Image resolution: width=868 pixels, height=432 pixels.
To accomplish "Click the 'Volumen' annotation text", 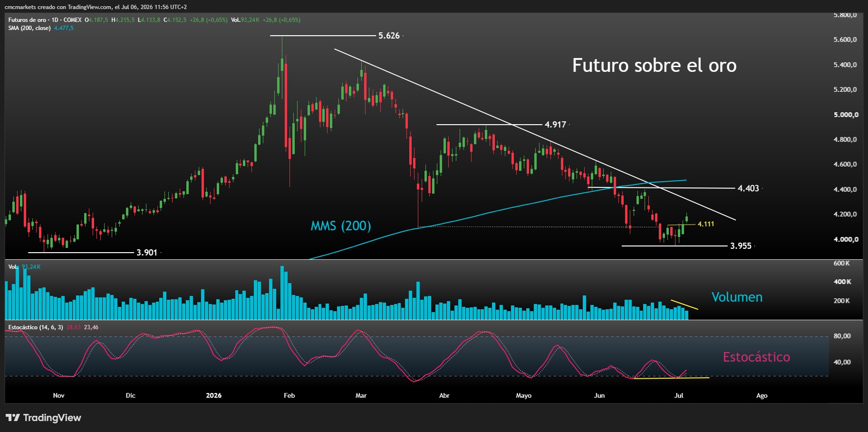I will click(737, 297).
